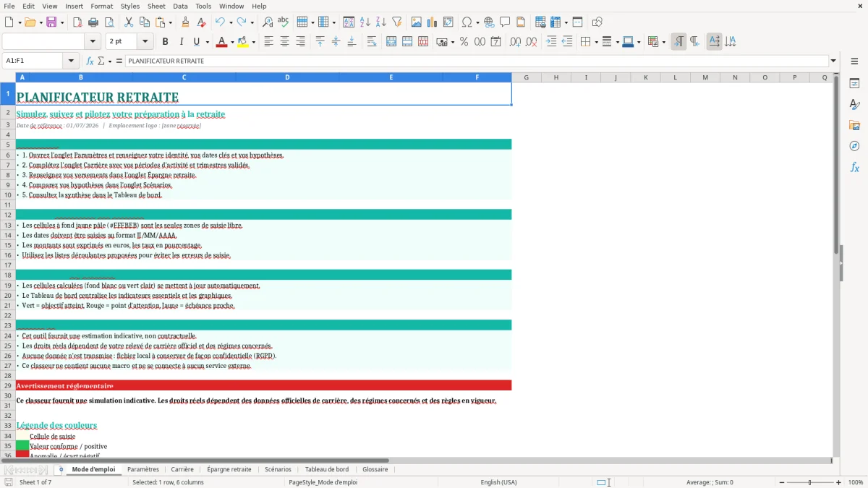Switch to the Épargne retraite tab
Viewport: 868px width, 488px height.
pos(229,469)
